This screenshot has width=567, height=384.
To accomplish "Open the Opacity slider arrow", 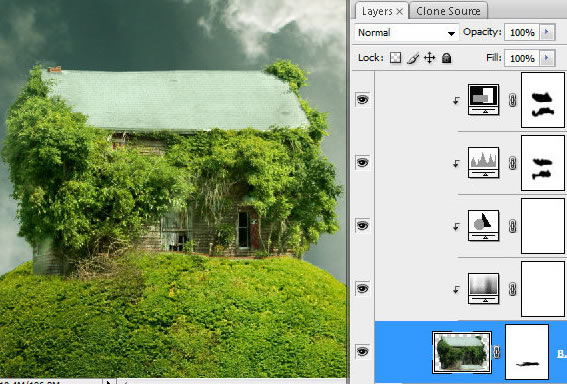I will pyautogui.click(x=547, y=32).
